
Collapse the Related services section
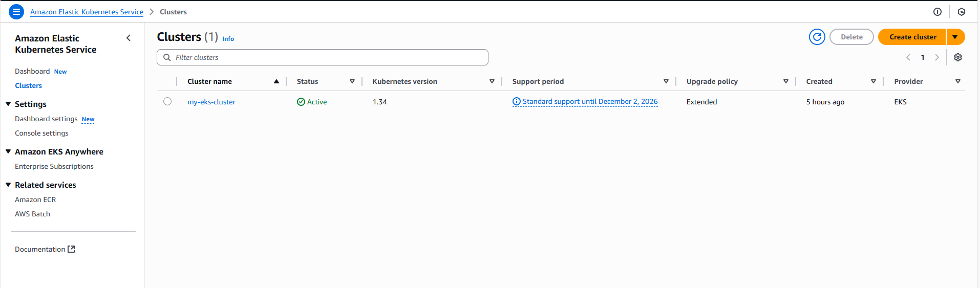tap(8, 185)
